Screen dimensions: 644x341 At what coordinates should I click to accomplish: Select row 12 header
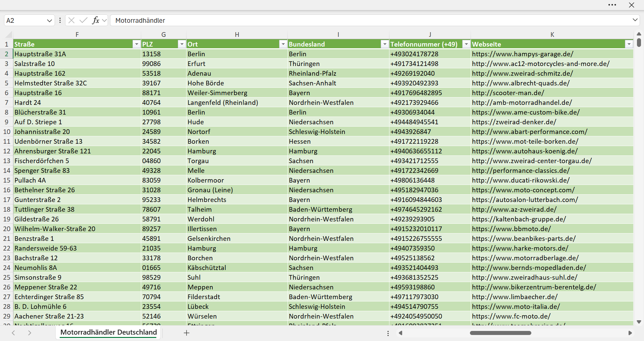[x=7, y=151]
